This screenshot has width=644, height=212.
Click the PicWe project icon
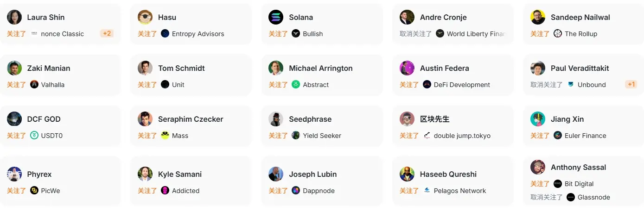pyautogui.click(x=34, y=190)
